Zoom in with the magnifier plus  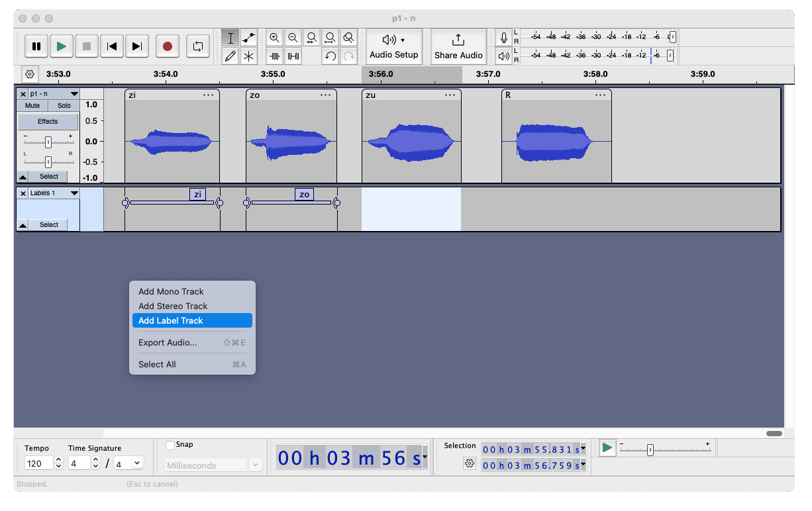(x=274, y=38)
